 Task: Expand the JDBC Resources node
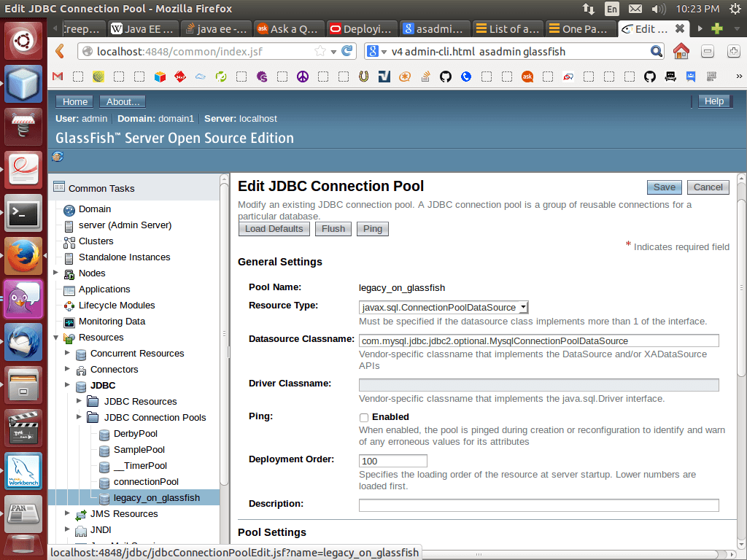79,402
